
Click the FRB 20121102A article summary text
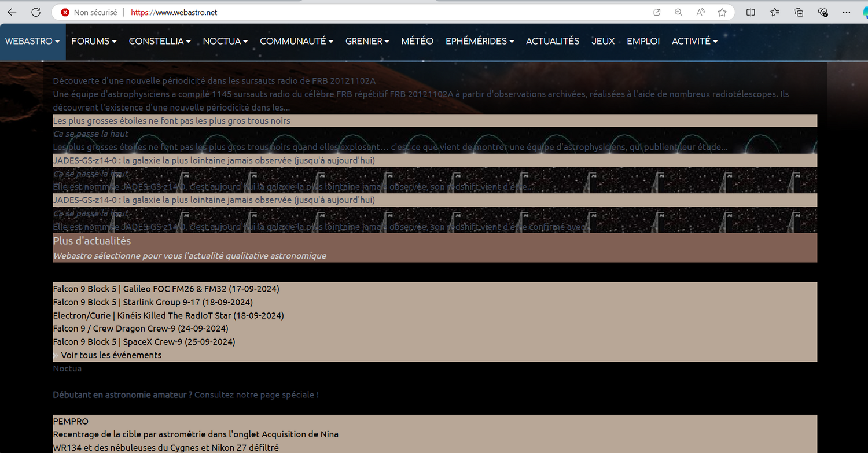[x=421, y=101]
